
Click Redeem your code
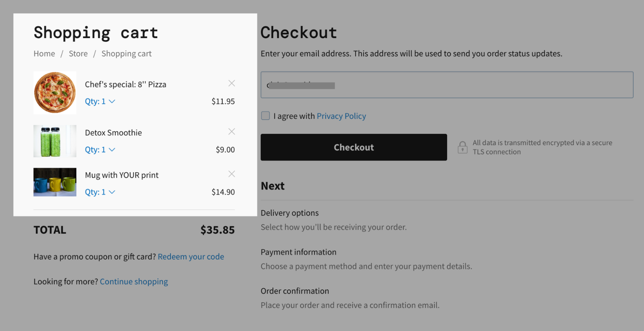coord(191,256)
